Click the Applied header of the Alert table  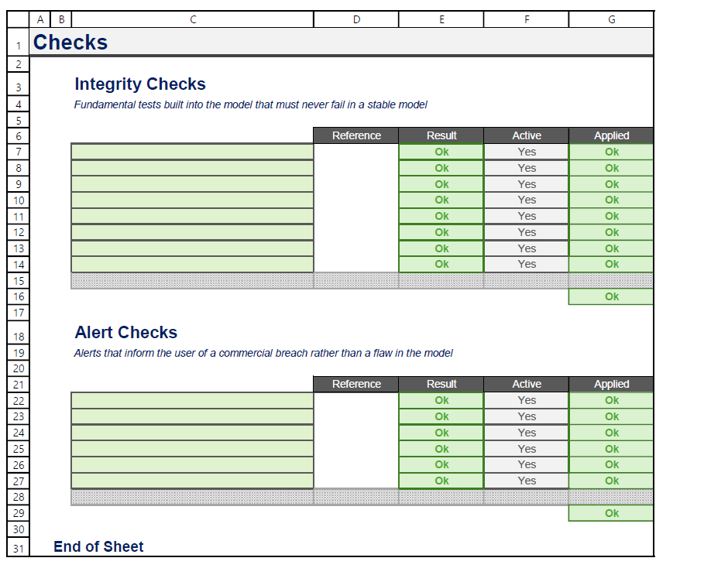(611, 384)
